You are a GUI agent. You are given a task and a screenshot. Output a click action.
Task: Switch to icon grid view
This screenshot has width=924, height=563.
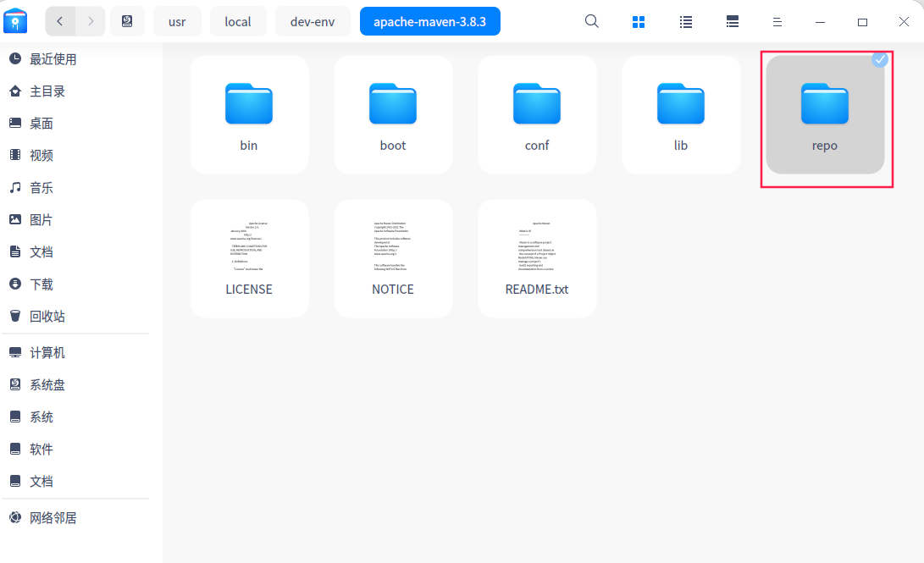(638, 21)
